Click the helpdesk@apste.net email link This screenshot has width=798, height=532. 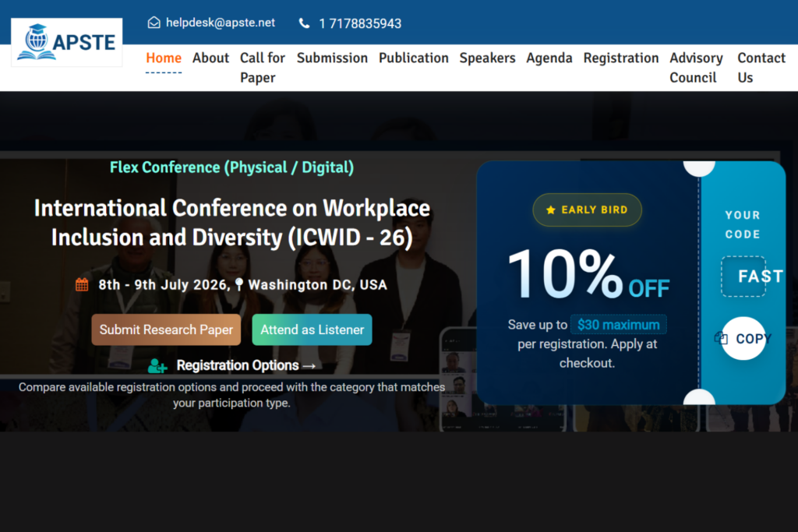(x=221, y=23)
